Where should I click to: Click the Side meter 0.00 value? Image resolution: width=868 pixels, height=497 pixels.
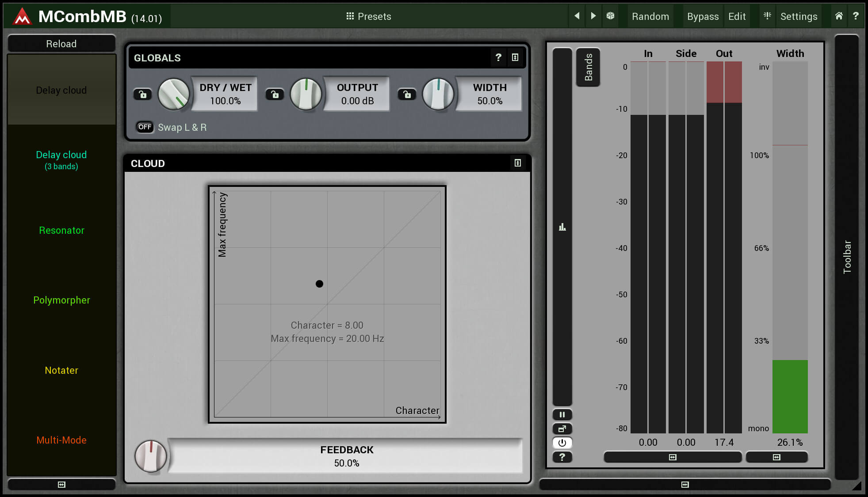[x=686, y=442]
